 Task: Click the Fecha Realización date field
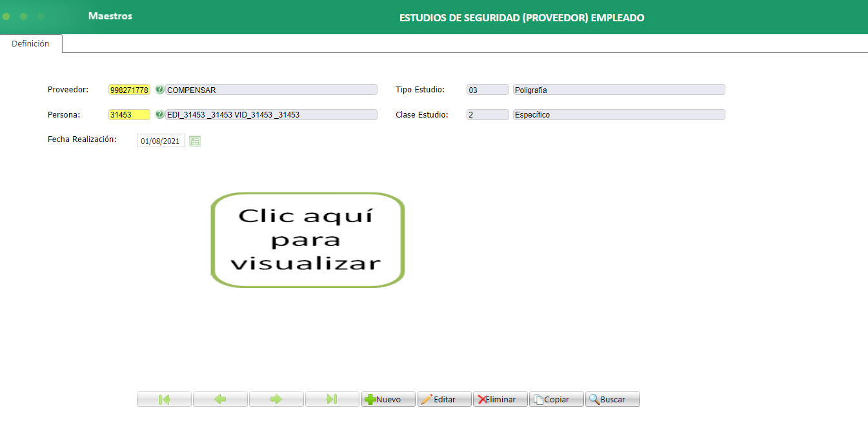click(160, 140)
